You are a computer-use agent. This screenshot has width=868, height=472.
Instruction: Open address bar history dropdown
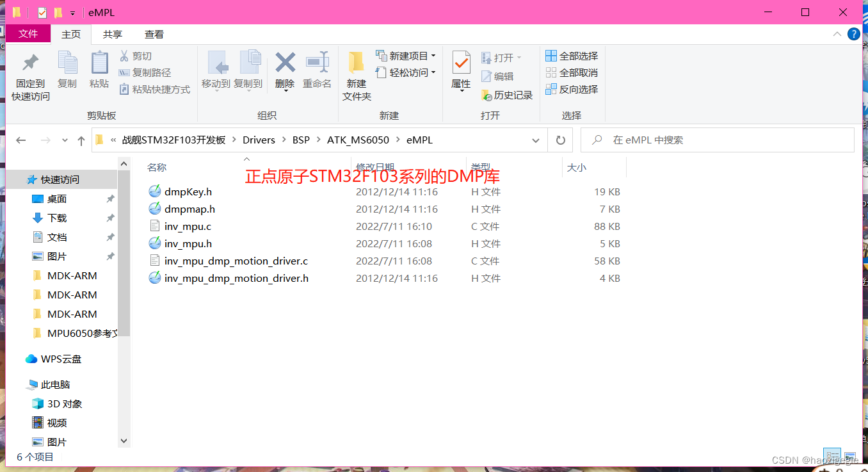tap(536, 140)
